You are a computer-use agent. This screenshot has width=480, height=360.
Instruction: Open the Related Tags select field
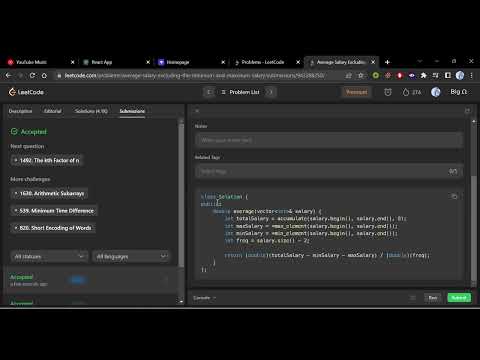click(x=329, y=171)
